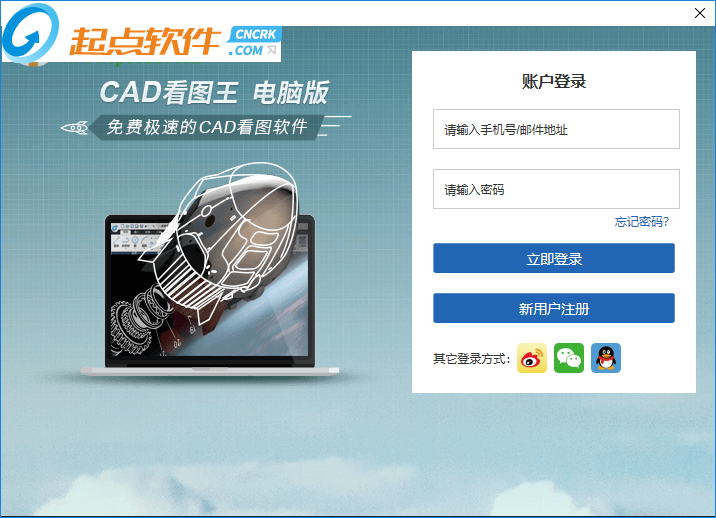Click the CNCRK.COM badge
The width and height of the screenshot is (716, 518).
pos(253,42)
